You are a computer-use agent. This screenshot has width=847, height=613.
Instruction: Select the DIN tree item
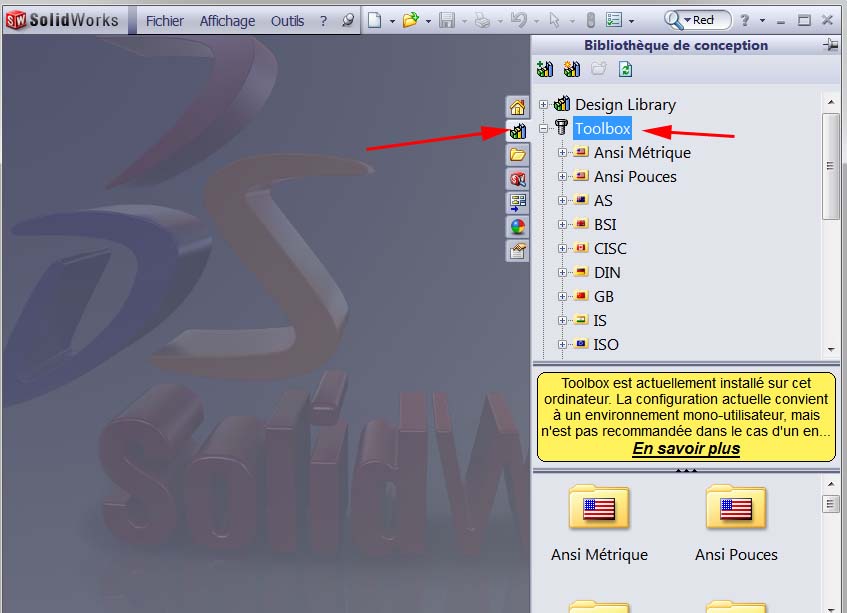click(607, 273)
